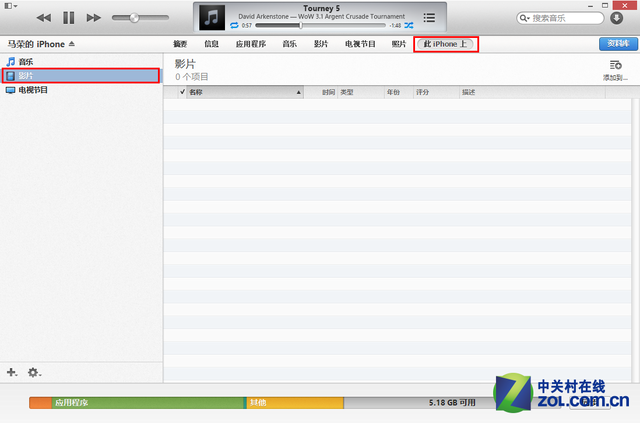The height and width of the screenshot is (423, 640).
Task: Open the 音乐 tab in device bar
Action: coord(289,44)
